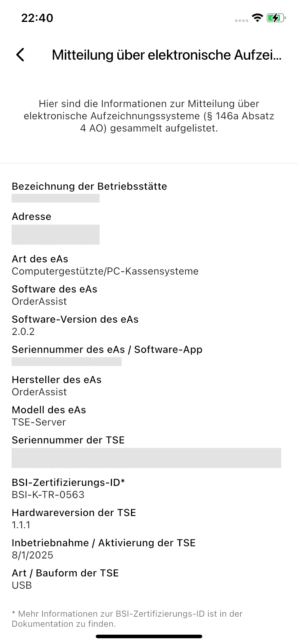The width and height of the screenshot is (298, 644).
Task: Tap the 22:40 clock in status bar
Action: click(x=37, y=18)
